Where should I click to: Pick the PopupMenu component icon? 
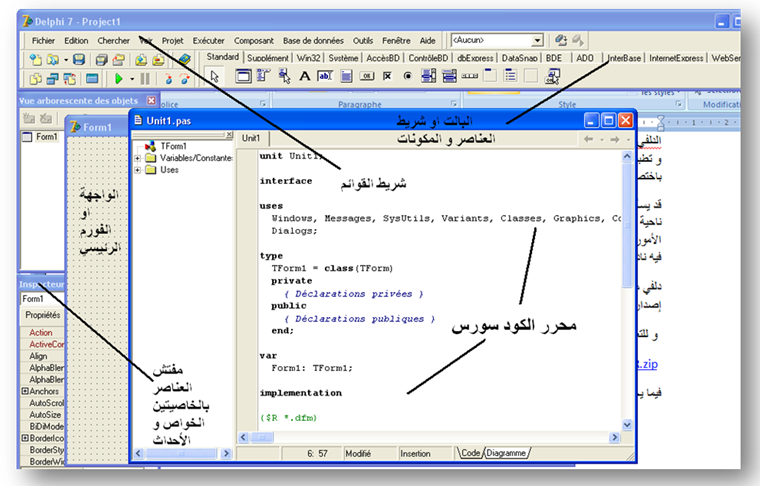(284, 76)
